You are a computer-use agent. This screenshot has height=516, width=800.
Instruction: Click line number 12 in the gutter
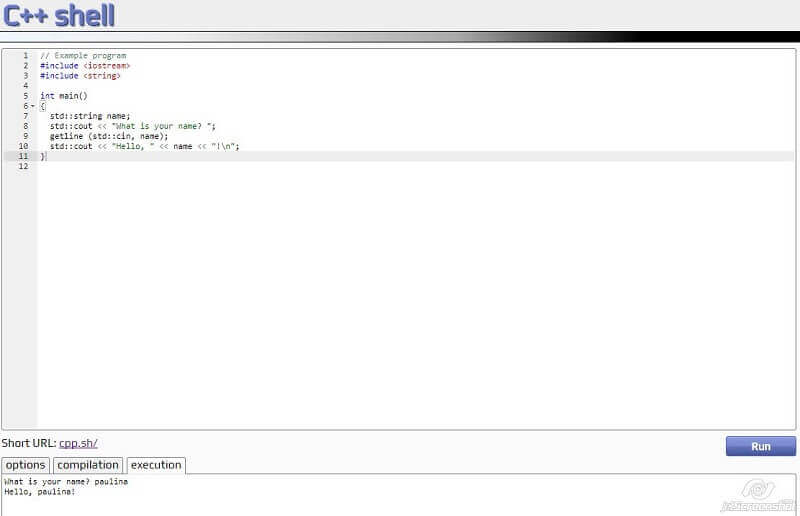coord(23,166)
